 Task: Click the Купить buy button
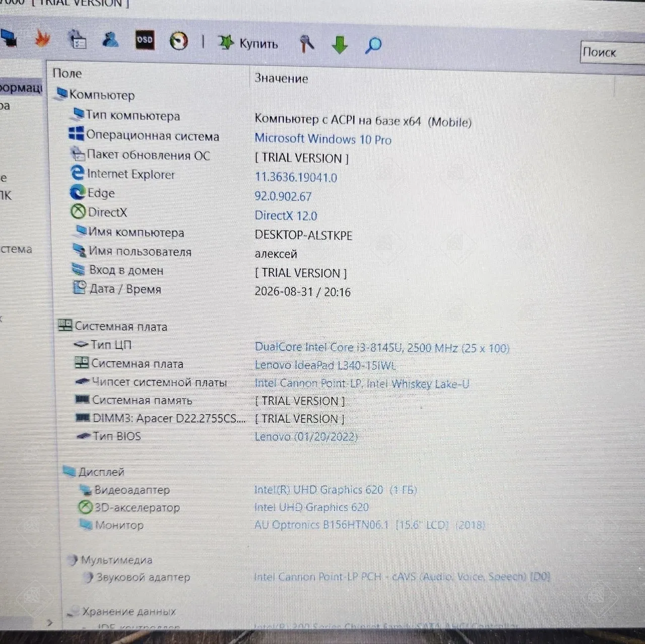(248, 43)
